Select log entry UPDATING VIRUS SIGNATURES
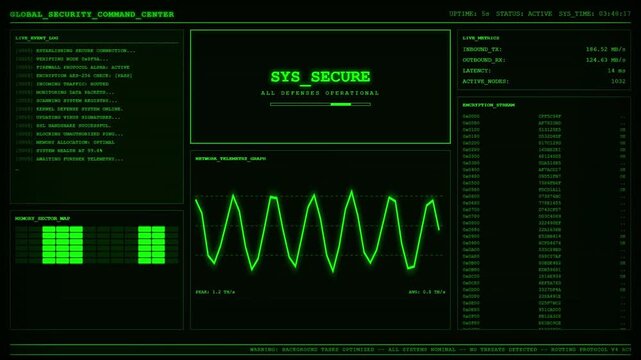This screenshot has height=360, width=641. pos(68,117)
